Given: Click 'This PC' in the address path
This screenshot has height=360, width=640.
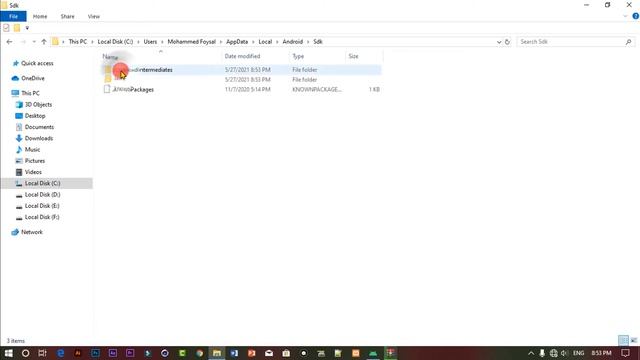Looking at the screenshot, I should [78, 42].
